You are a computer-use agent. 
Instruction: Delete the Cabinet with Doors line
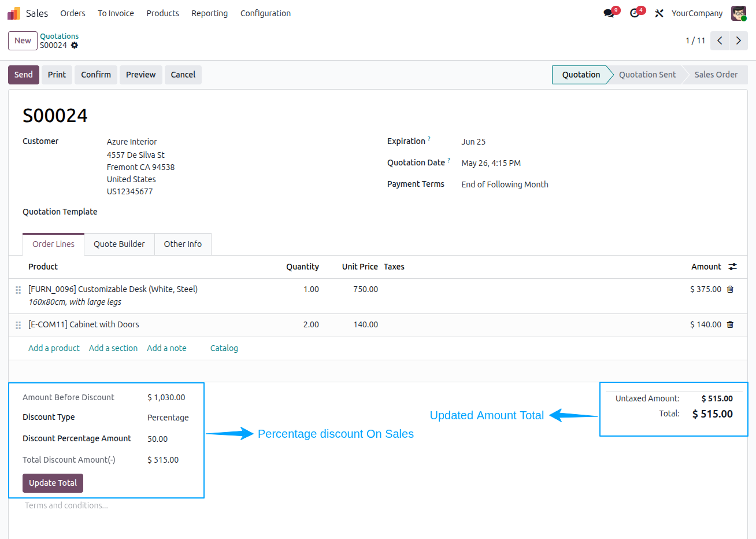click(730, 324)
